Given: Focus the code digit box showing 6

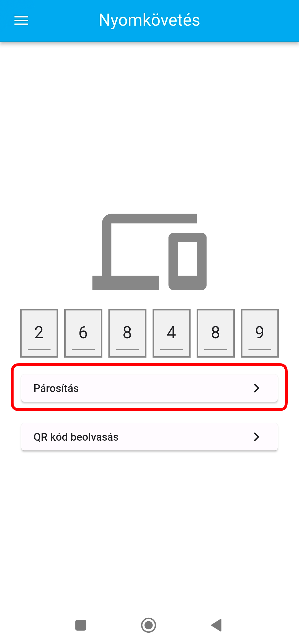Looking at the screenshot, I should (83, 333).
